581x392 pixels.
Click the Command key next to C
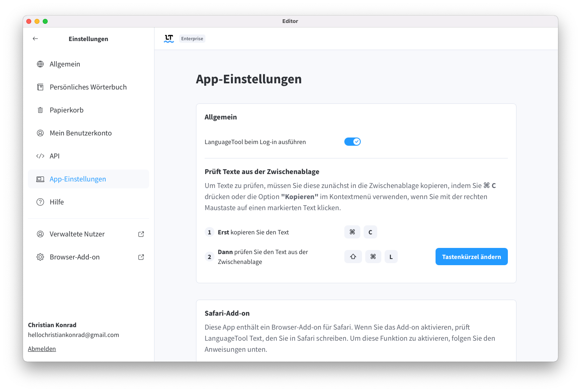(352, 232)
